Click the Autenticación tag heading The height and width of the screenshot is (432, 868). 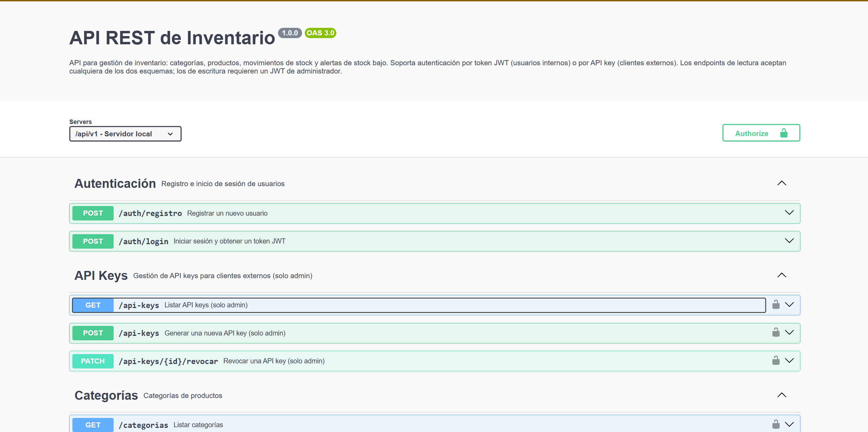point(115,184)
